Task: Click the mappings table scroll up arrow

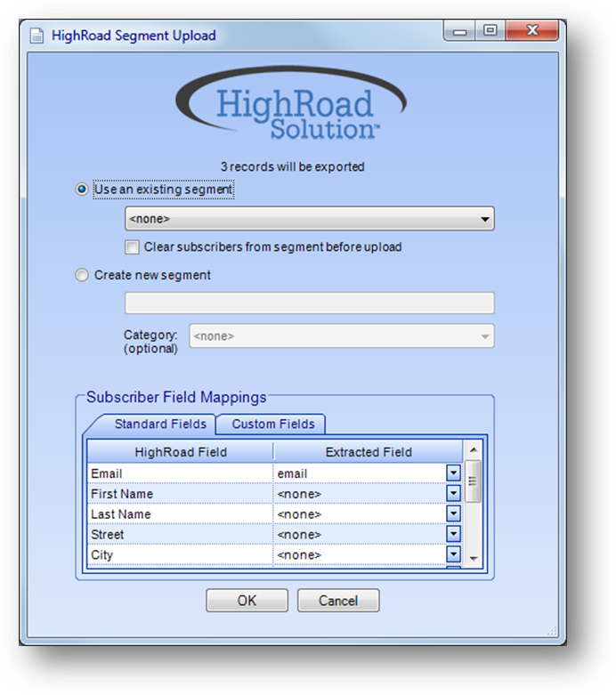Action: [x=474, y=450]
